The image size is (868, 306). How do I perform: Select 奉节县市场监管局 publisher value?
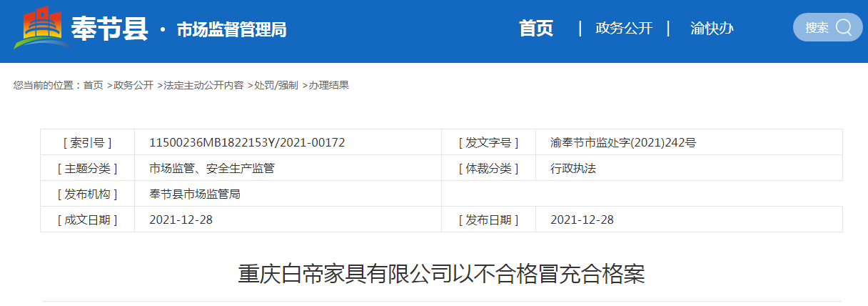(x=195, y=194)
